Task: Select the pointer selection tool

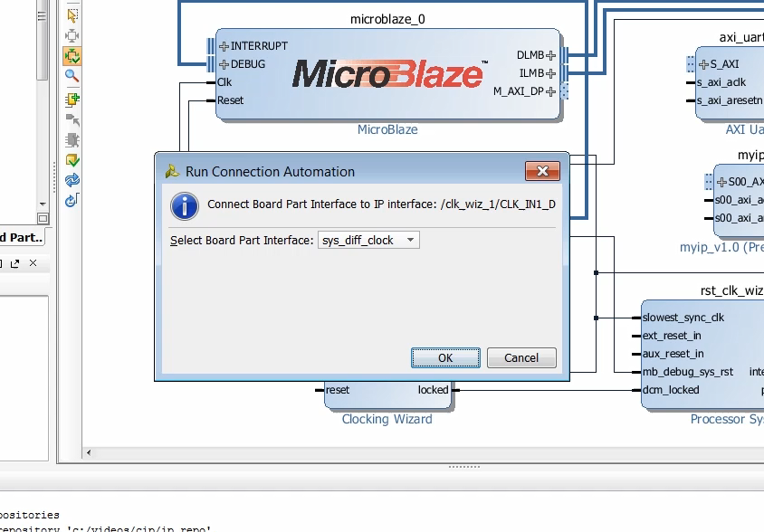Action: pyautogui.click(x=71, y=15)
